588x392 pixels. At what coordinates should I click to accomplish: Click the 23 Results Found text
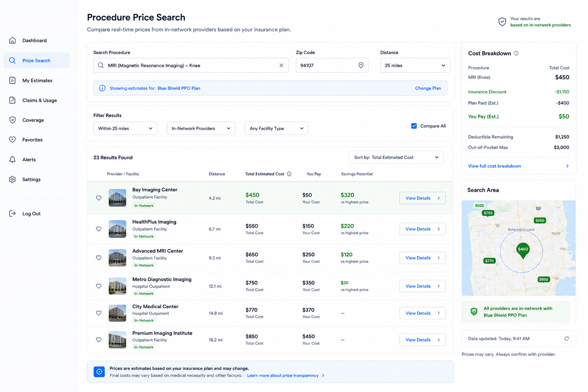[113, 157]
